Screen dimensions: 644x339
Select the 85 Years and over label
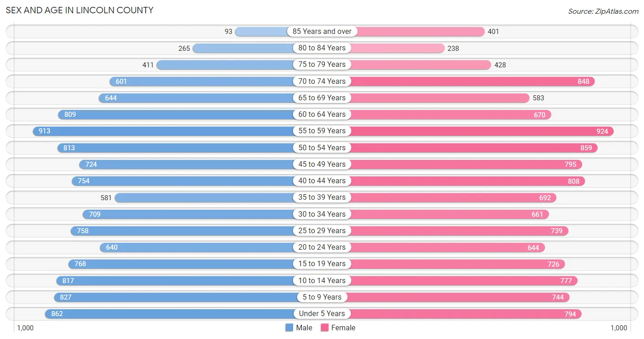(322, 31)
